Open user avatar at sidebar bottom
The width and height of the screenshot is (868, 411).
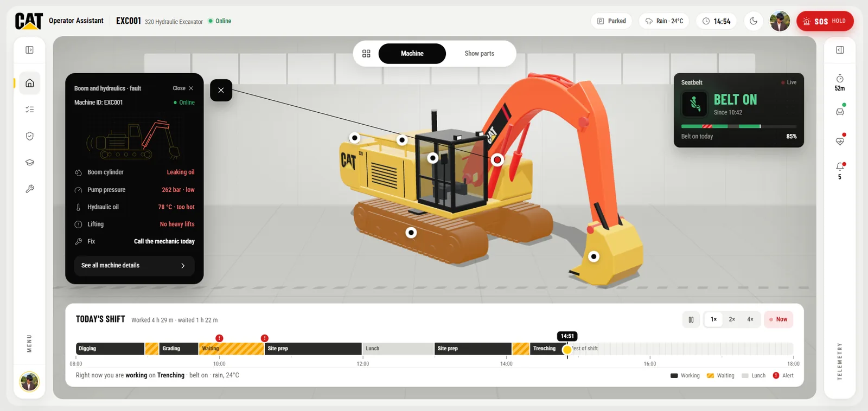[29, 382]
